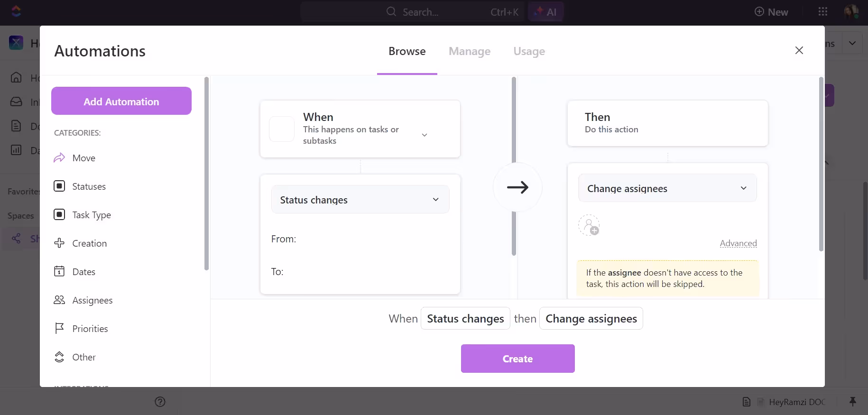Switch to the Manage tab
The image size is (868, 415).
tap(470, 51)
